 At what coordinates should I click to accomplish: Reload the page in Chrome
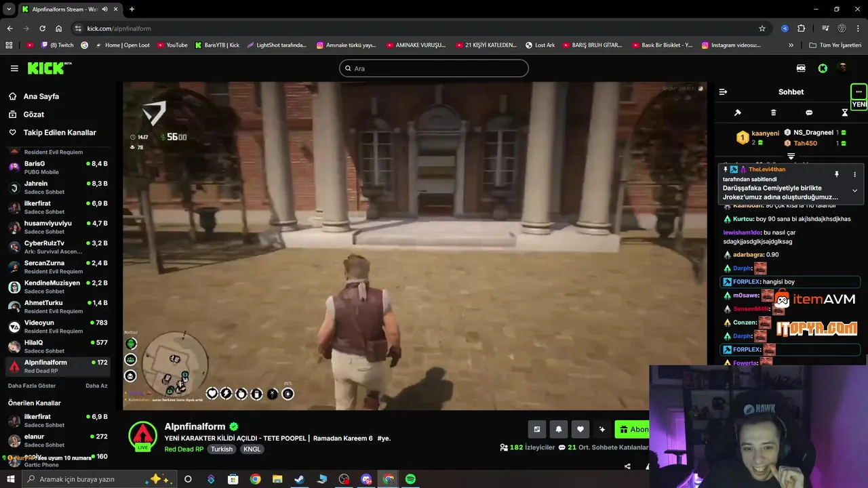tap(42, 28)
